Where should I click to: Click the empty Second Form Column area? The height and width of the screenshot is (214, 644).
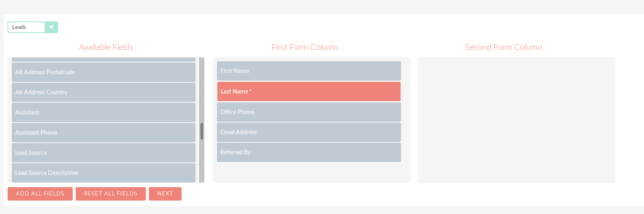tap(517, 120)
